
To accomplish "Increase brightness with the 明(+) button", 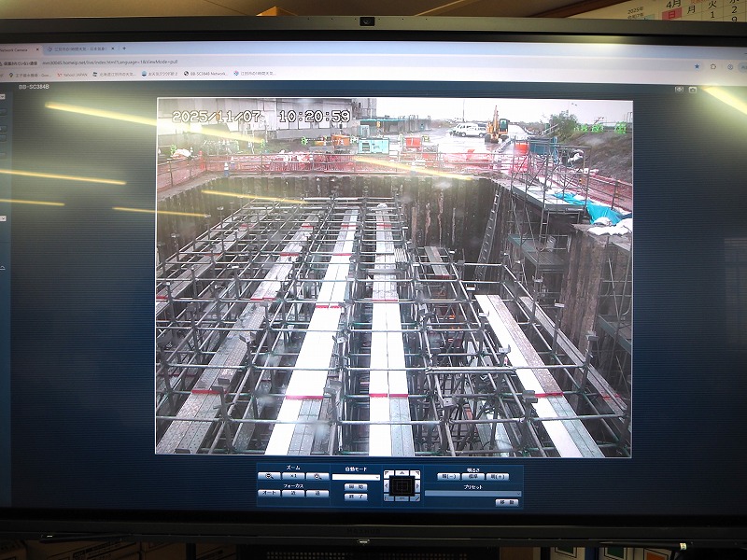I will (498, 476).
